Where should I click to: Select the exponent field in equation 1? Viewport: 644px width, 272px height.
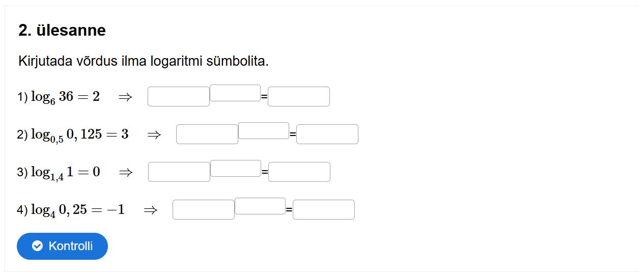click(x=235, y=93)
